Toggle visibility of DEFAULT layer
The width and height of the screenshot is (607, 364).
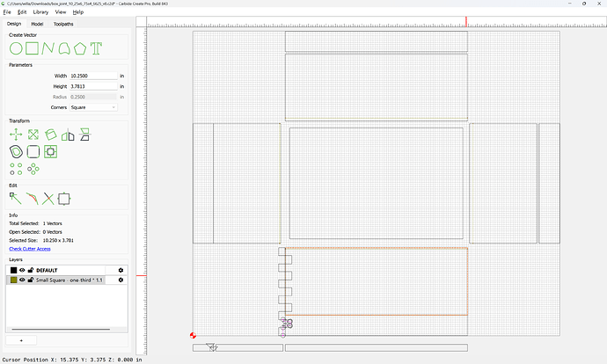pyautogui.click(x=22, y=270)
